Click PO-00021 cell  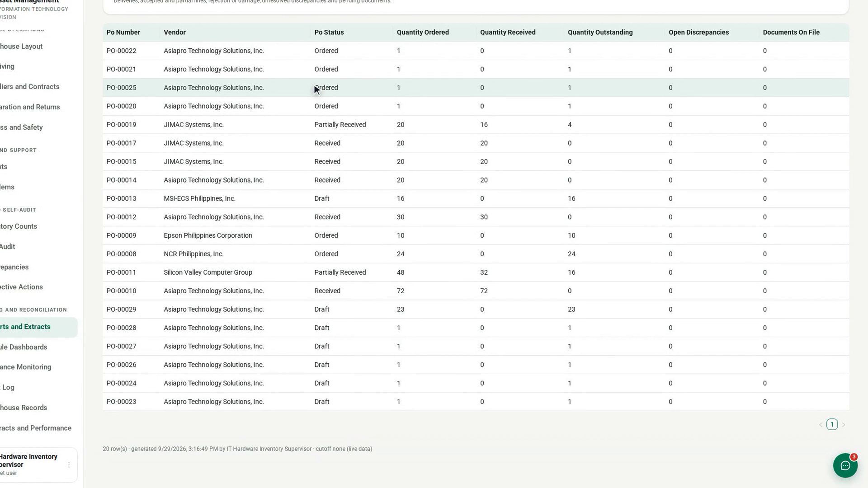[x=121, y=70]
